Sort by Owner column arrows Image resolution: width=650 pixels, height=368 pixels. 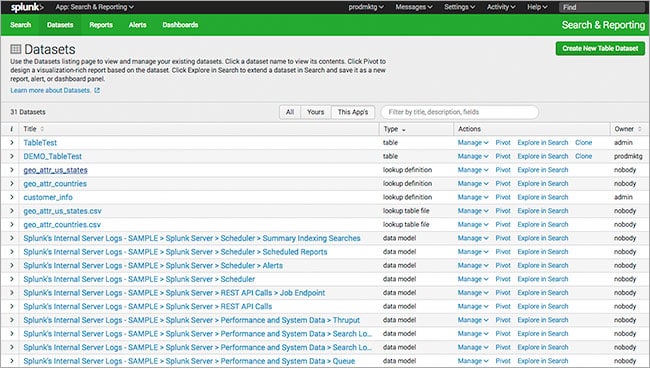(x=640, y=129)
